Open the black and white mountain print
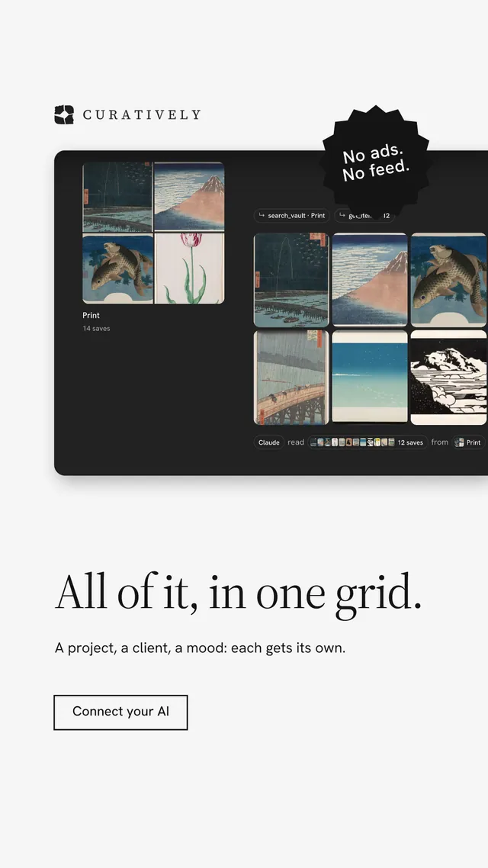Viewport: 488px width, 868px height. pos(448,378)
